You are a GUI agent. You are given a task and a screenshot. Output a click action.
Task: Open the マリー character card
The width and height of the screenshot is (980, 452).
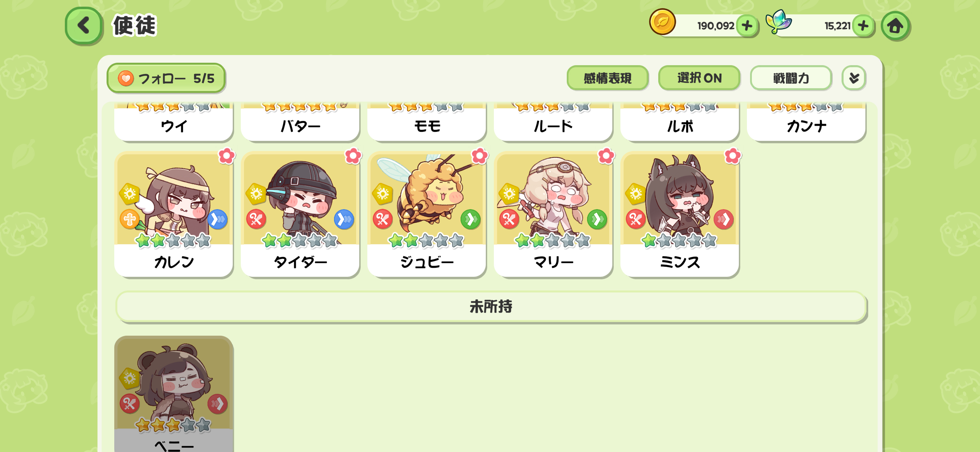coord(553,214)
